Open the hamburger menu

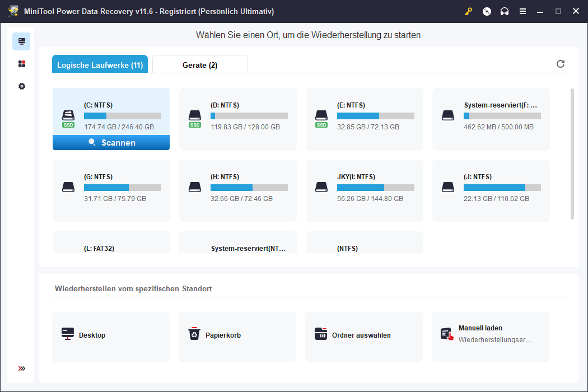click(522, 11)
